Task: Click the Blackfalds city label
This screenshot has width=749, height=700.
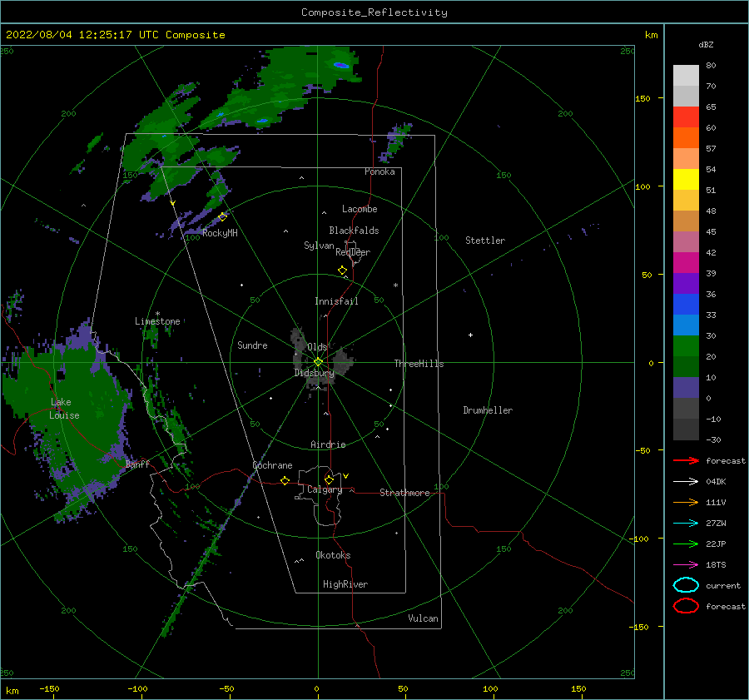Action: tap(354, 231)
